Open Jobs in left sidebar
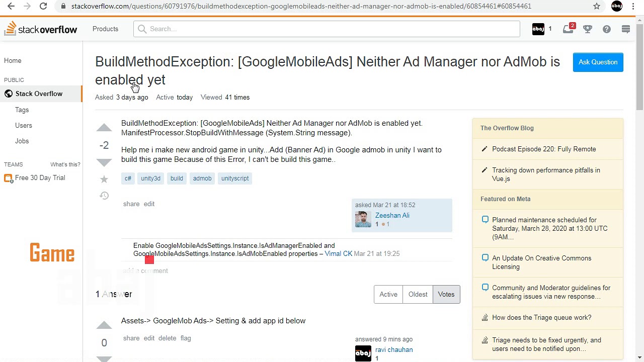 (22, 141)
